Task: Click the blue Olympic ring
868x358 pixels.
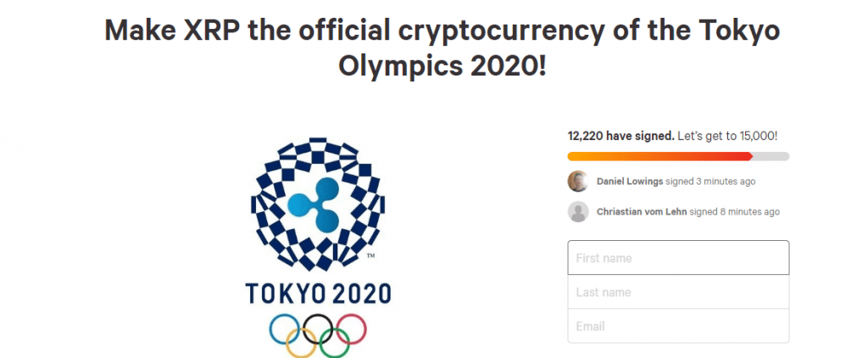Action: tap(285, 328)
